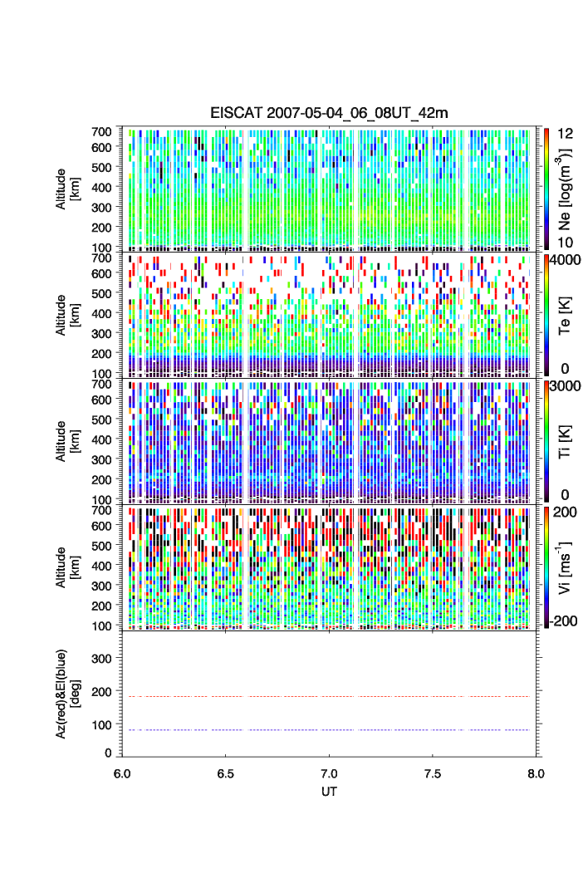588x883 pixels.
Task: Click the Ne electron density color bar
Action: (546, 189)
